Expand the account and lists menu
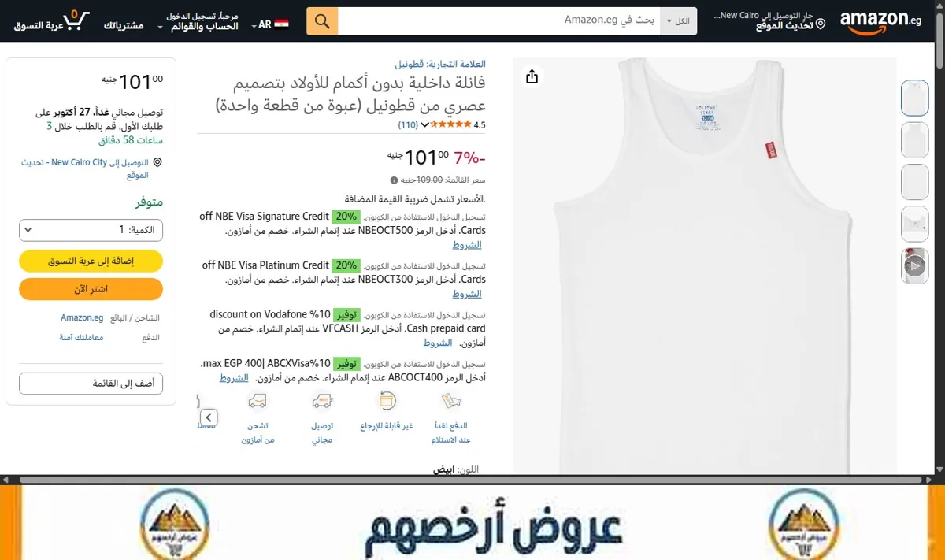 [x=198, y=21]
